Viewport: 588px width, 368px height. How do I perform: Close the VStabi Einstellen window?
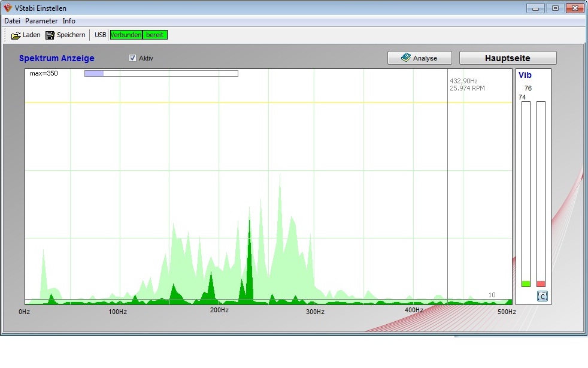click(575, 8)
